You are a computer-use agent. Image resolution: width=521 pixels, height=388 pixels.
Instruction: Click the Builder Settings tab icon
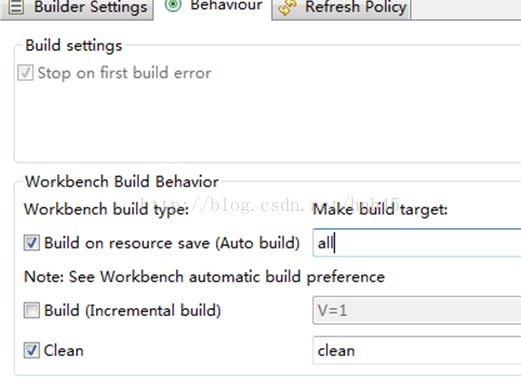(x=16, y=7)
